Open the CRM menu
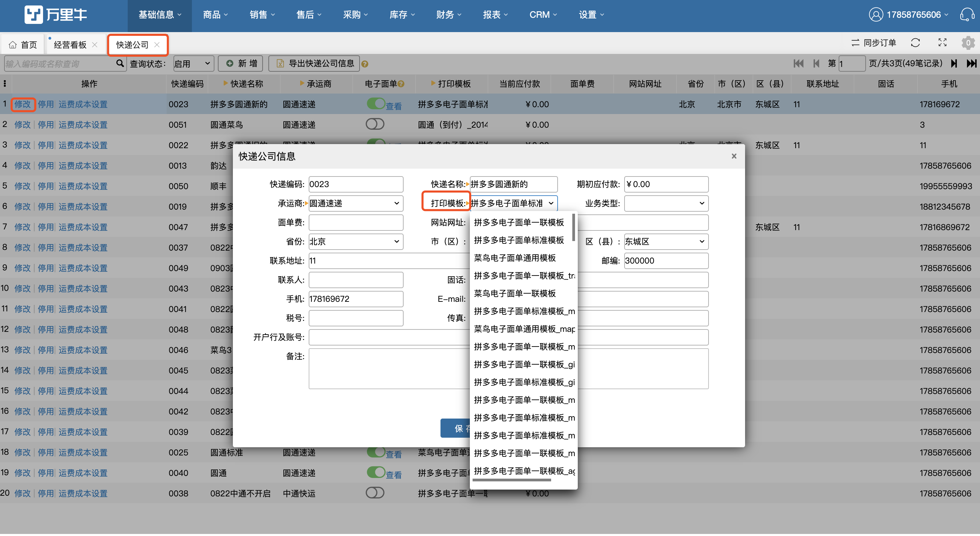 (543, 15)
